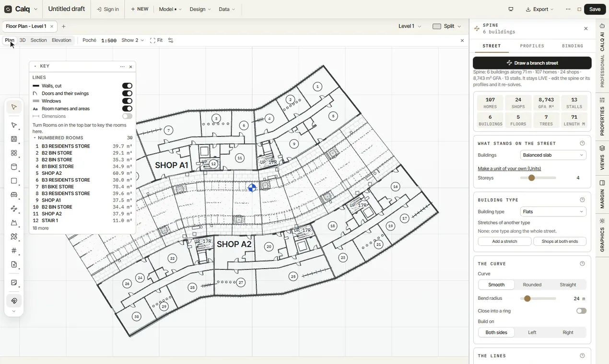
Task: Switch to the Binding tab
Action: (573, 46)
